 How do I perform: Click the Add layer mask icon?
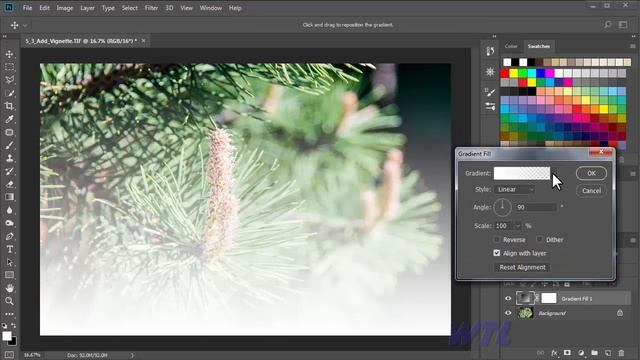567,353
